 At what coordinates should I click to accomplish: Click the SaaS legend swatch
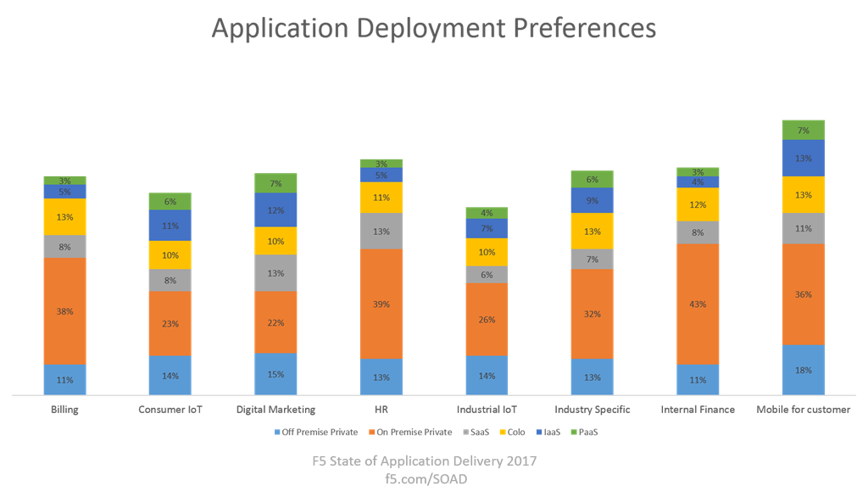pyautogui.click(x=466, y=433)
